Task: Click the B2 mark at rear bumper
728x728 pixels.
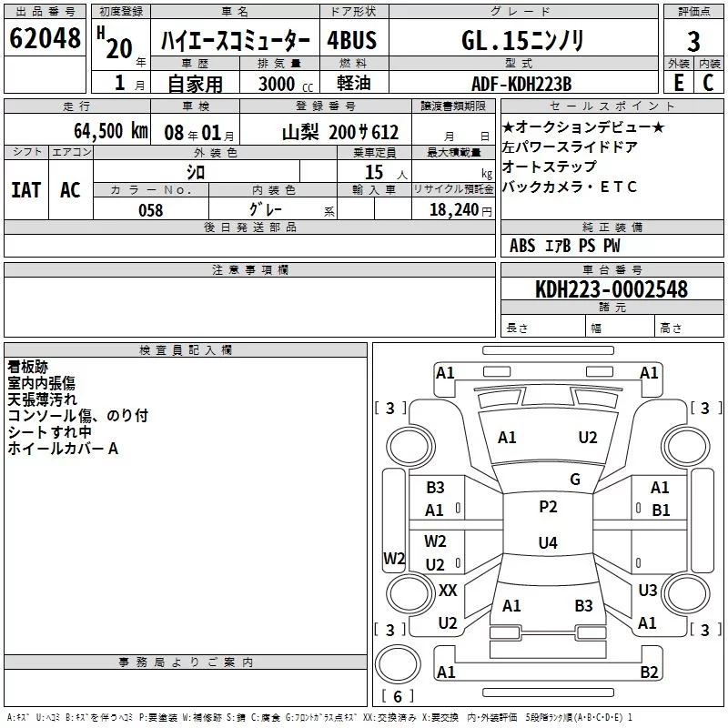Action: coord(649,672)
